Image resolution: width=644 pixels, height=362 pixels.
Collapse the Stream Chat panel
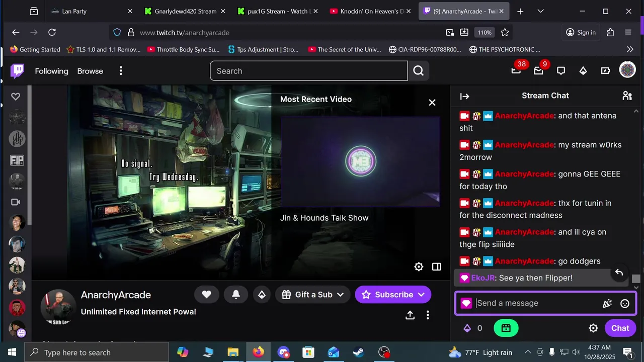tap(464, 96)
